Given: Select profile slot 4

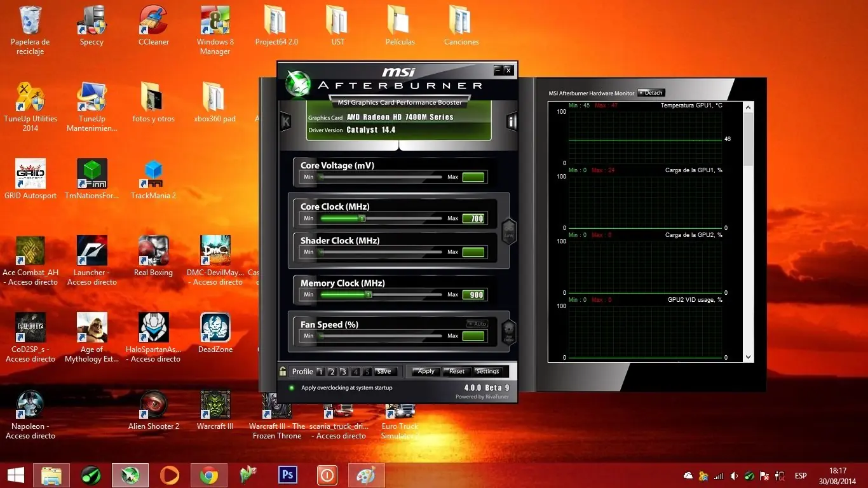Looking at the screenshot, I should (x=356, y=372).
